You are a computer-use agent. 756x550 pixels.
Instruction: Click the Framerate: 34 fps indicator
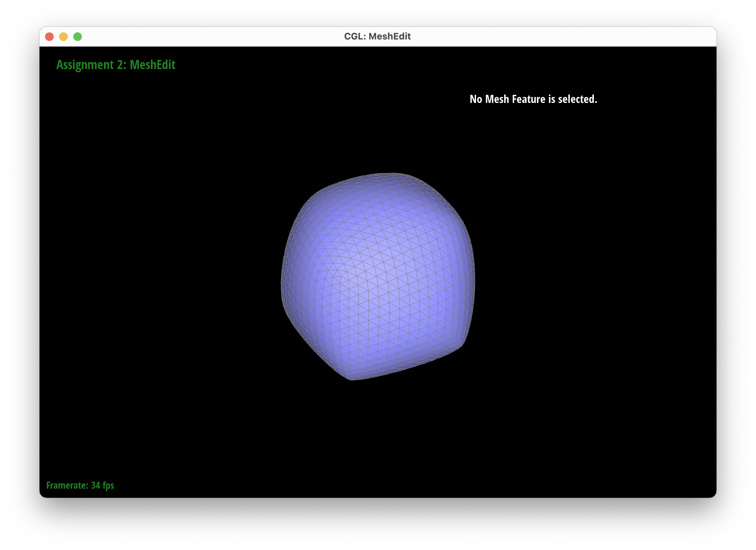[x=80, y=485]
